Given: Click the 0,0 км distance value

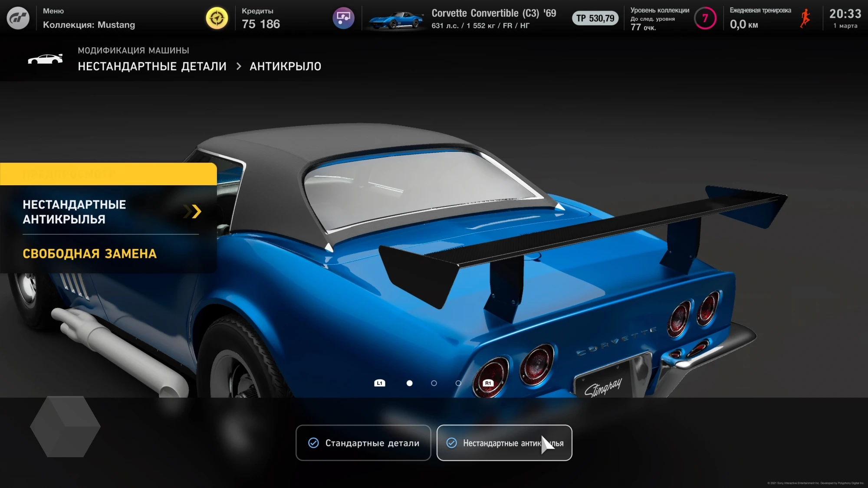Looking at the screenshot, I should (x=744, y=24).
